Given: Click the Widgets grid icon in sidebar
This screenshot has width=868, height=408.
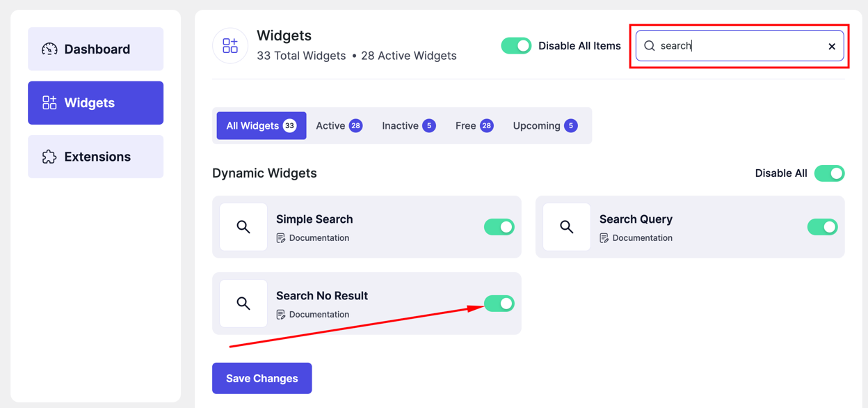Looking at the screenshot, I should 49,103.
